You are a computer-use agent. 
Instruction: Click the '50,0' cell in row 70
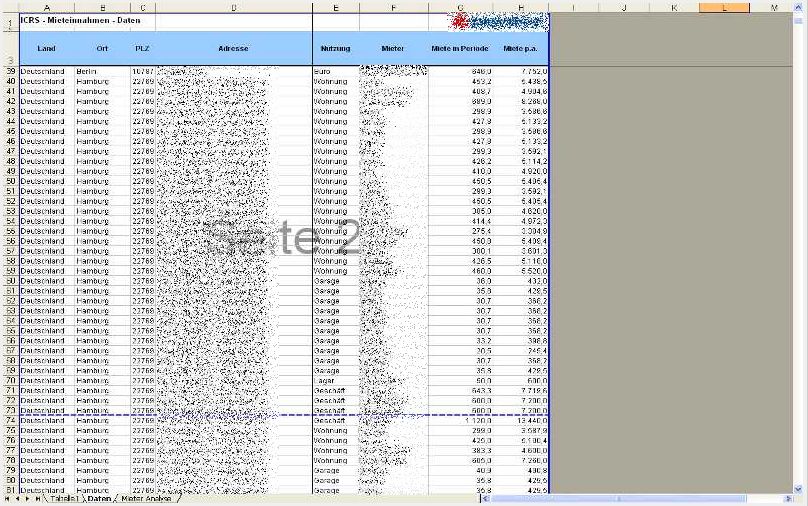[460, 380]
